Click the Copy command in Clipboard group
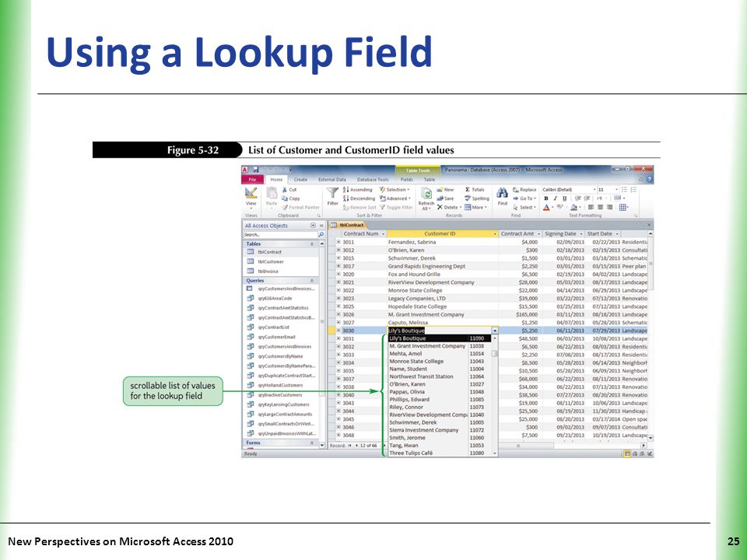 (290, 198)
